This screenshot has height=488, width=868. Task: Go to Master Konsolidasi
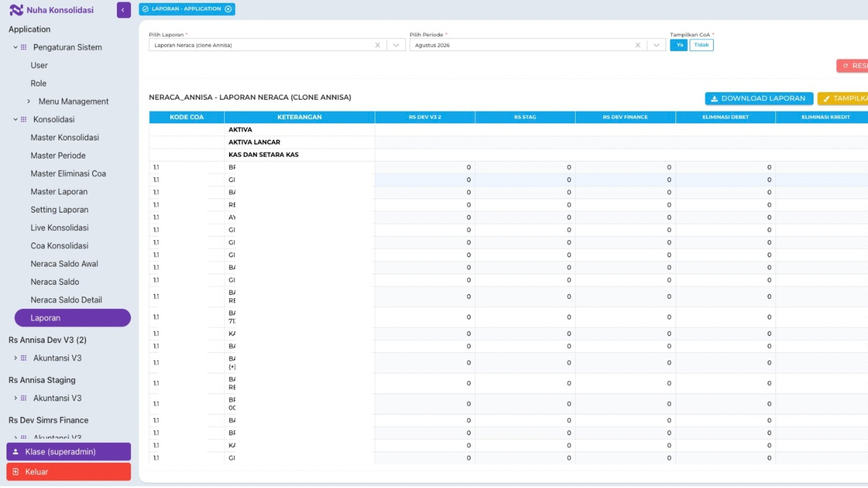click(65, 138)
